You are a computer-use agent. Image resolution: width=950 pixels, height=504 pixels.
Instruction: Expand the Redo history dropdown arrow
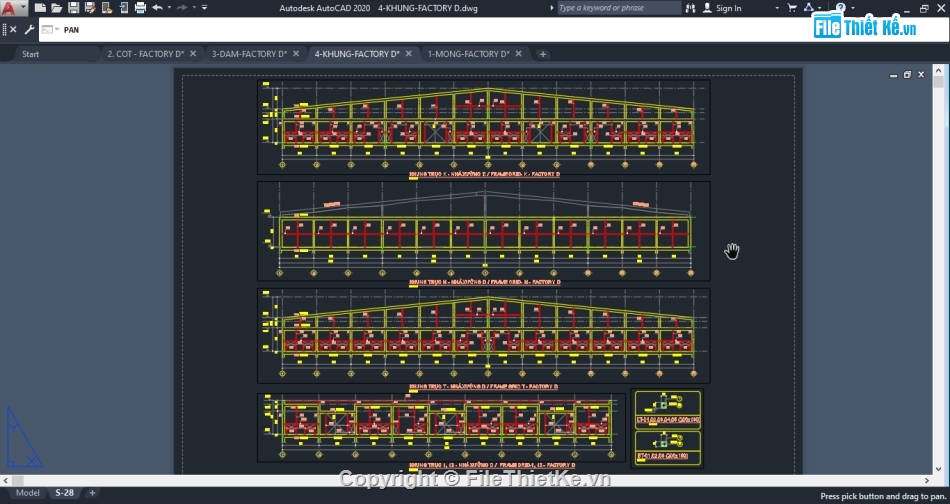click(194, 8)
